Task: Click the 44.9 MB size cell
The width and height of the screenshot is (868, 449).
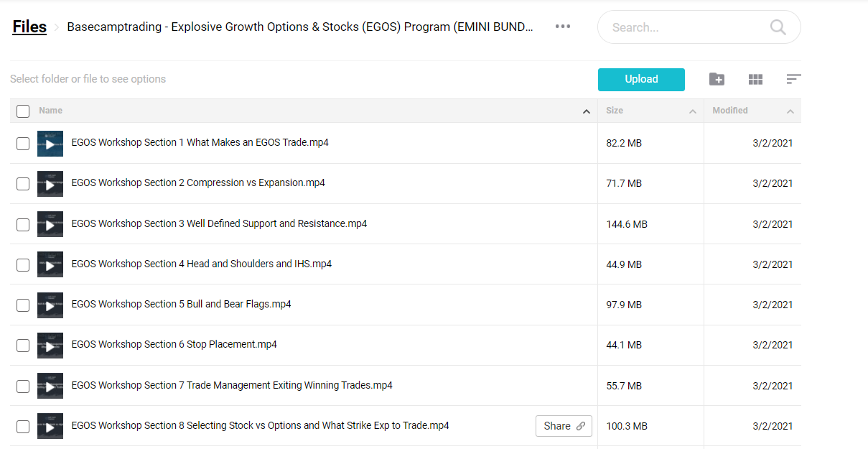Action: coord(624,264)
